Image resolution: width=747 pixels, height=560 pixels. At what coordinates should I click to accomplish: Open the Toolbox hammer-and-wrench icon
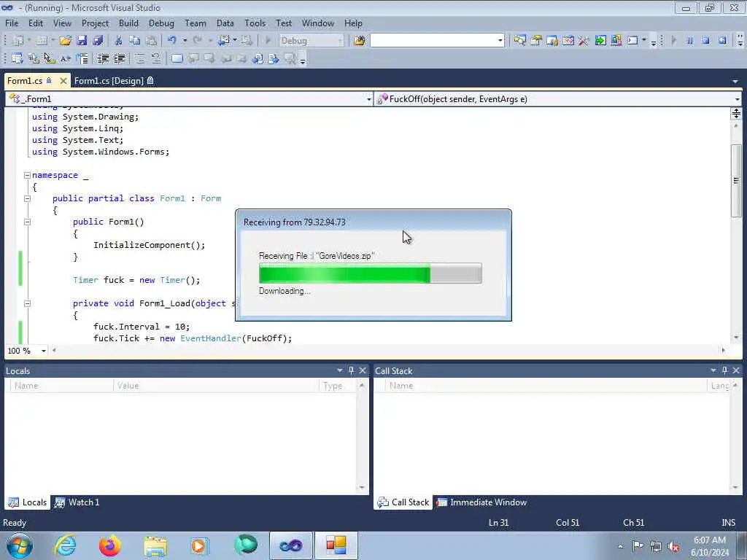[x=584, y=41]
